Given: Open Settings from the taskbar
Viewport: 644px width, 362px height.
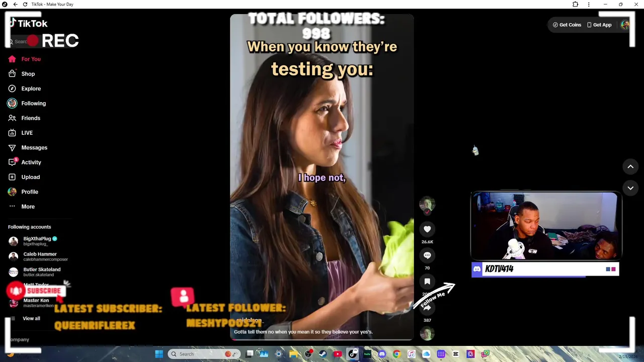Looking at the screenshot, I should click(278, 354).
